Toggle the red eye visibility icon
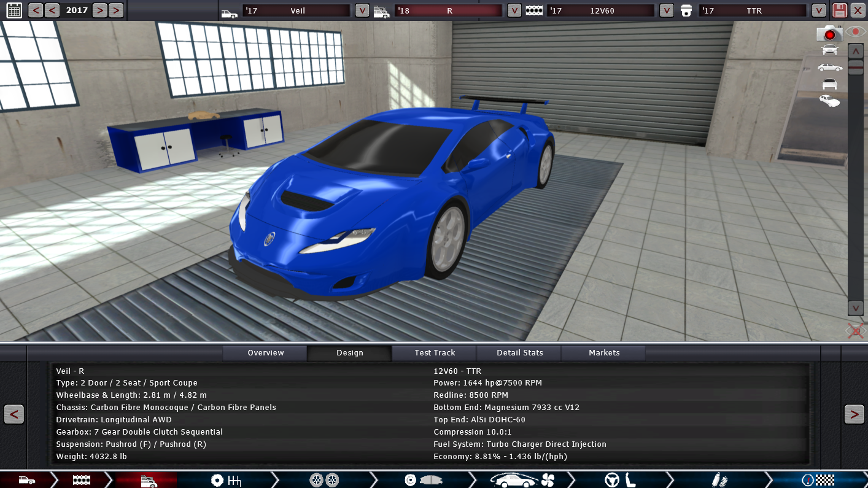Screen dimensions: 868x488 coord(855,31)
